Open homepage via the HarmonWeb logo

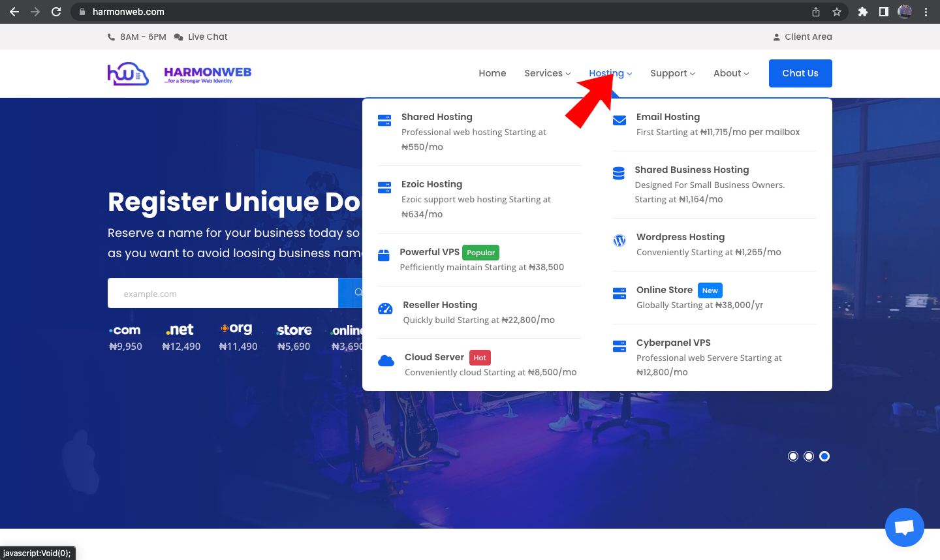click(179, 73)
